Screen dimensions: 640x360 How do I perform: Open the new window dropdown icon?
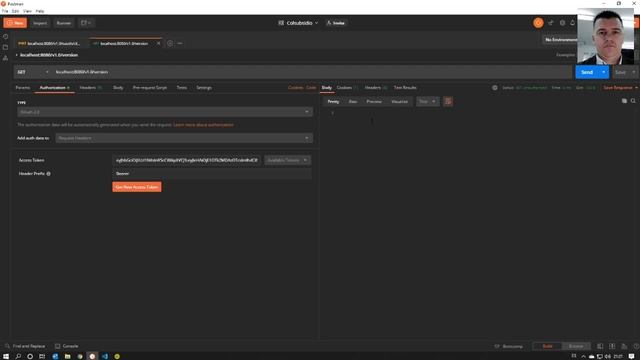(86, 23)
